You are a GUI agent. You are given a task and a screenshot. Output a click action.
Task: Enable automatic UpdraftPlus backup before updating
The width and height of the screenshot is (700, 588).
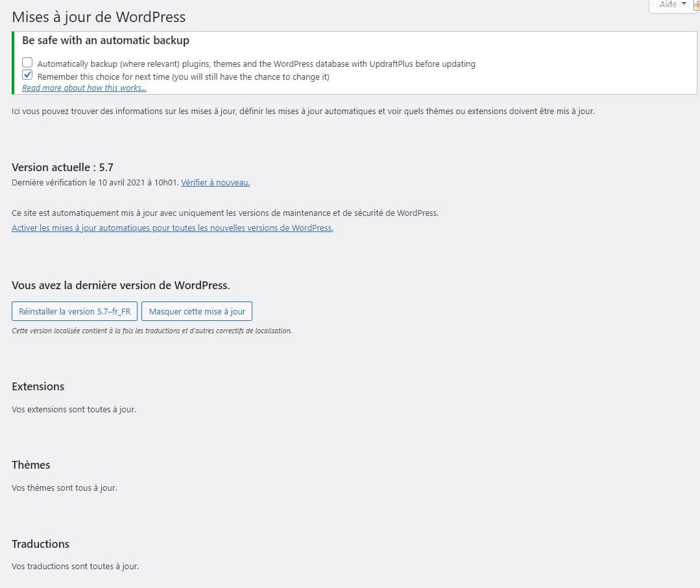tap(27, 62)
